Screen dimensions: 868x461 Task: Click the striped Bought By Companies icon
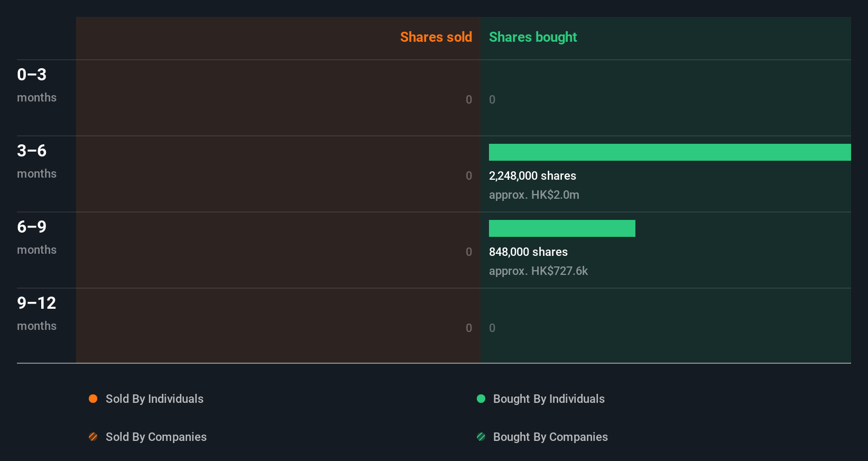481,437
